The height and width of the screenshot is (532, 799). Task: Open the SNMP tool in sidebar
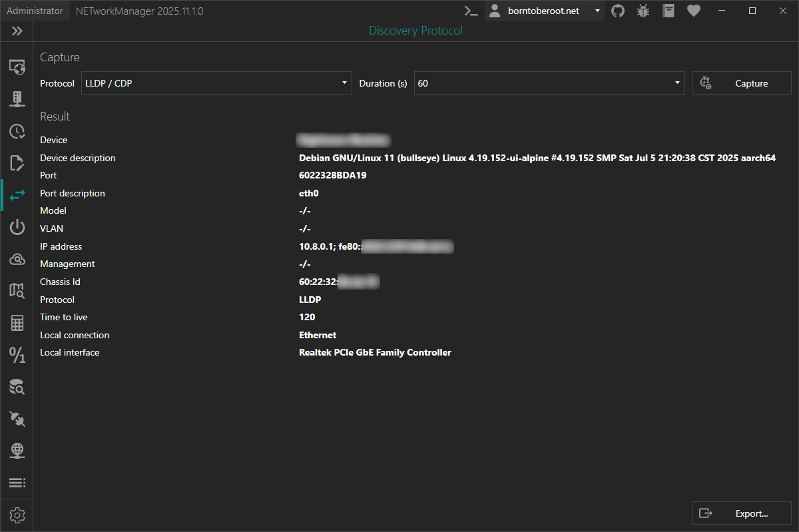pyautogui.click(x=17, y=99)
